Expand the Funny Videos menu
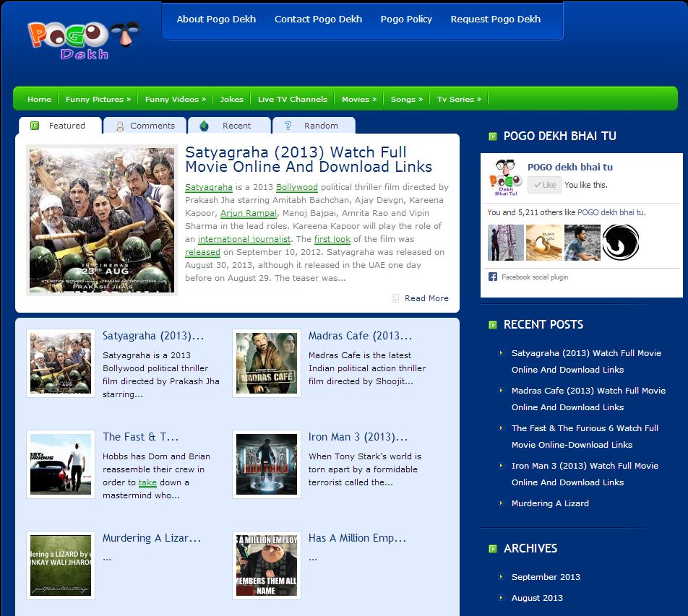The width and height of the screenshot is (688, 616). point(175,100)
